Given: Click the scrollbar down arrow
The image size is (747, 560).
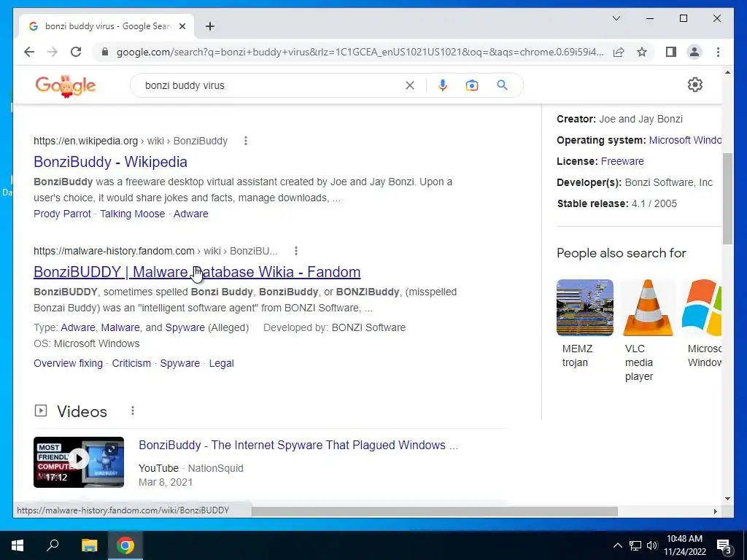Looking at the screenshot, I should pyautogui.click(x=727, y=499).
